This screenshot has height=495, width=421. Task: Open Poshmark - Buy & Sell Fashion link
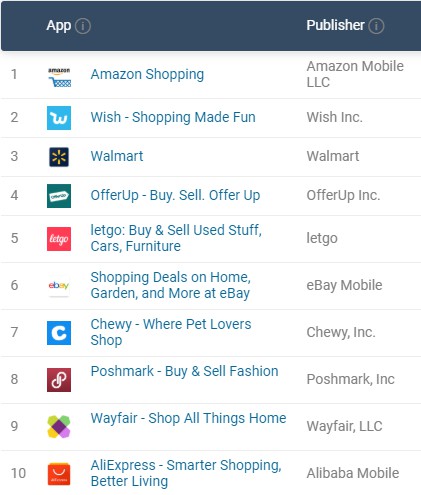(185, 371)
